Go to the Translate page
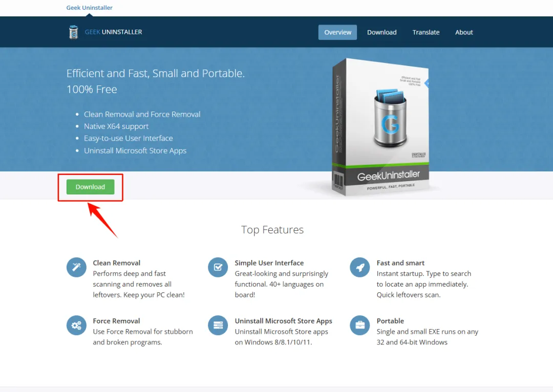The height and width of the screenshot is (392, 553). click(x=426, y=32)
